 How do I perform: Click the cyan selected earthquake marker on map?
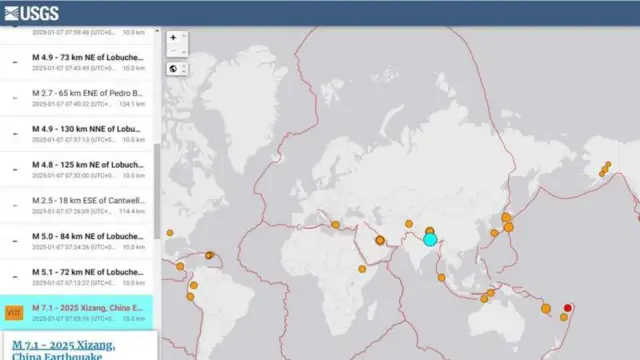coord(430,240)
